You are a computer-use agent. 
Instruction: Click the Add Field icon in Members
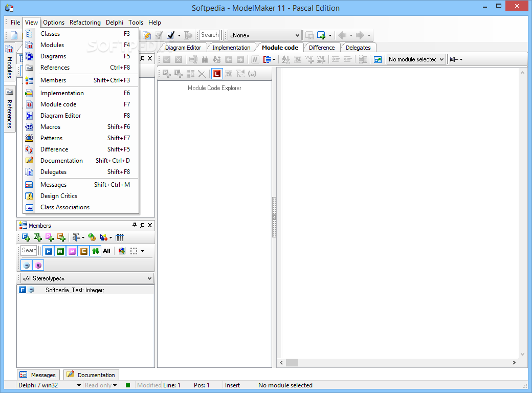[x=26, y=237]
